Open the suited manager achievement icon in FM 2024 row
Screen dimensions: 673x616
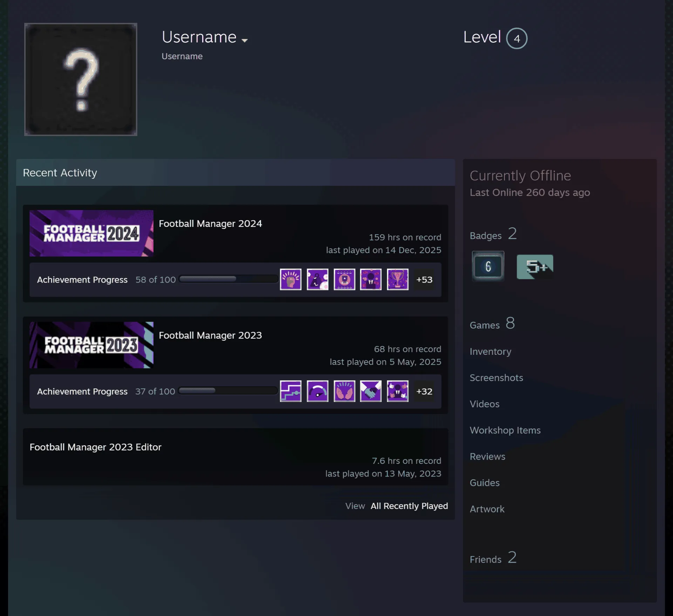(371, 279)
